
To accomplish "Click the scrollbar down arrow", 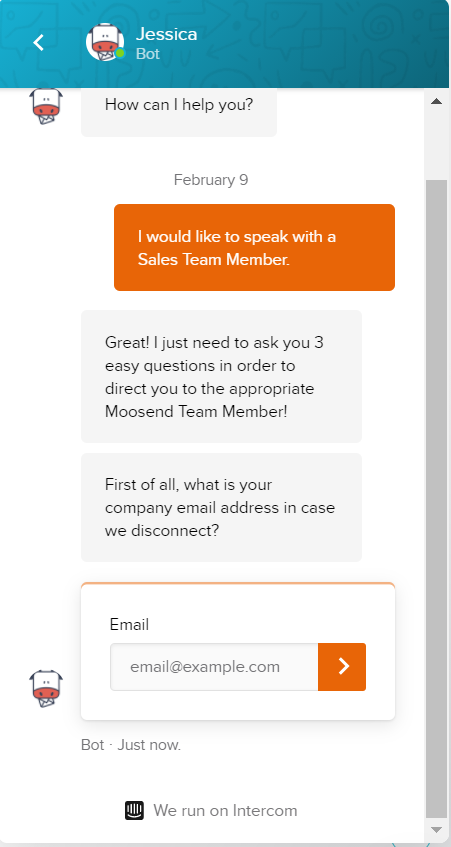I will (436, 830).
